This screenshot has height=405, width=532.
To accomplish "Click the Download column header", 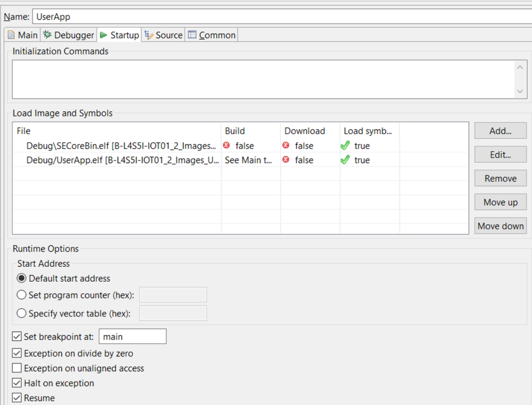I will coord(310,131).
